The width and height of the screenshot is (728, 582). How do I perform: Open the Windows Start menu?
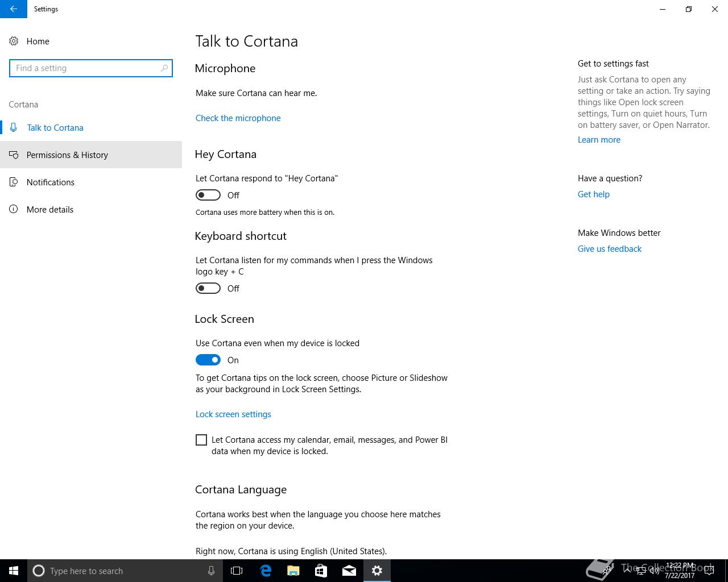point(14,571)
